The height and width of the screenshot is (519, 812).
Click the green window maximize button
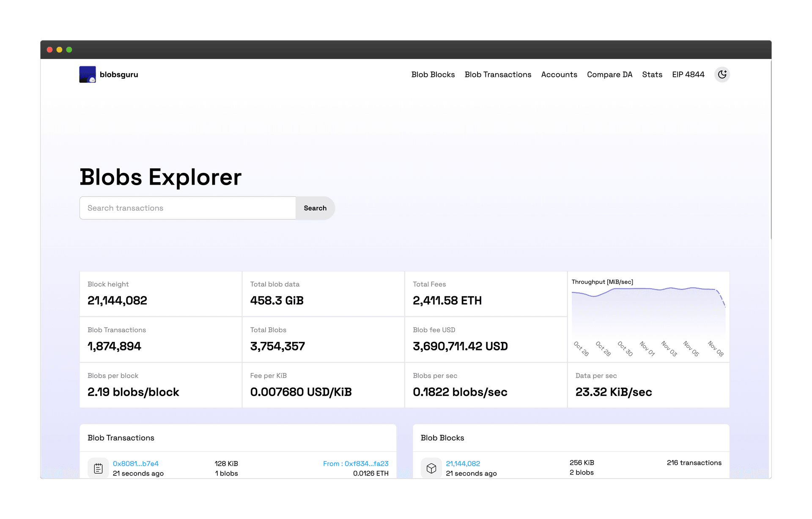69,49
